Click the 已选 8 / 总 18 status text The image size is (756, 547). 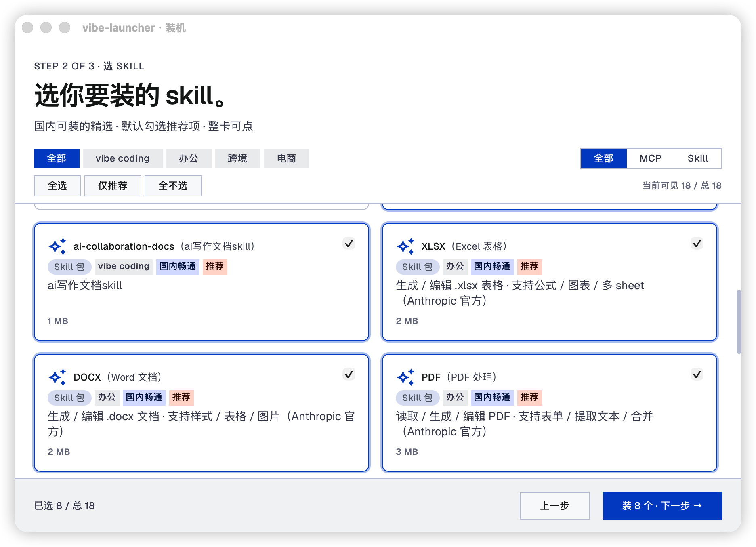[65, 506]
